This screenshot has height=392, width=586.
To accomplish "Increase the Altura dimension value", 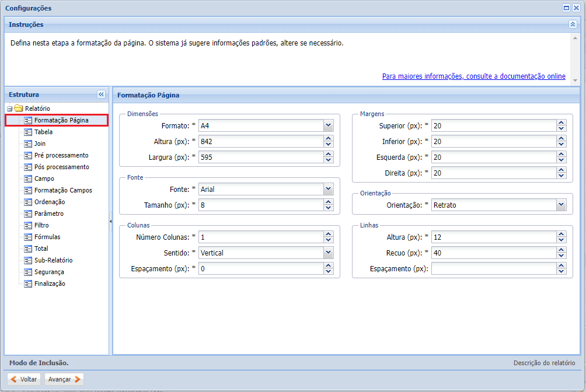I will (328, 139).
